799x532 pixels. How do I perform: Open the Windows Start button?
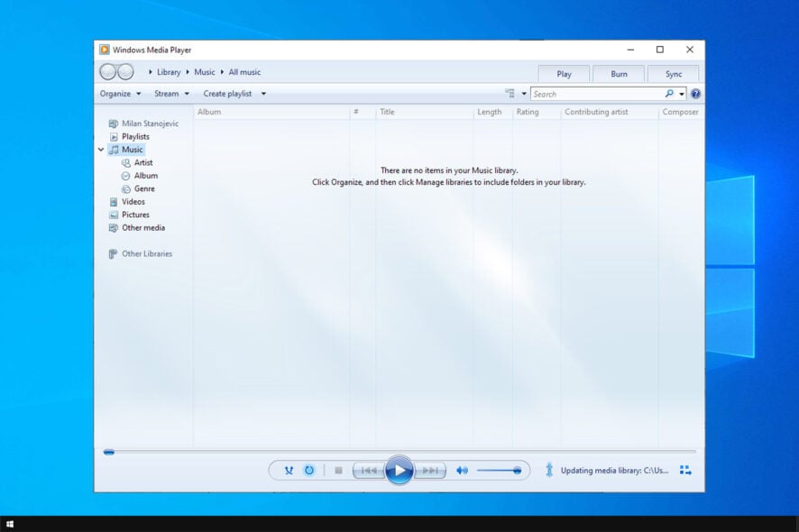point(10,524)
